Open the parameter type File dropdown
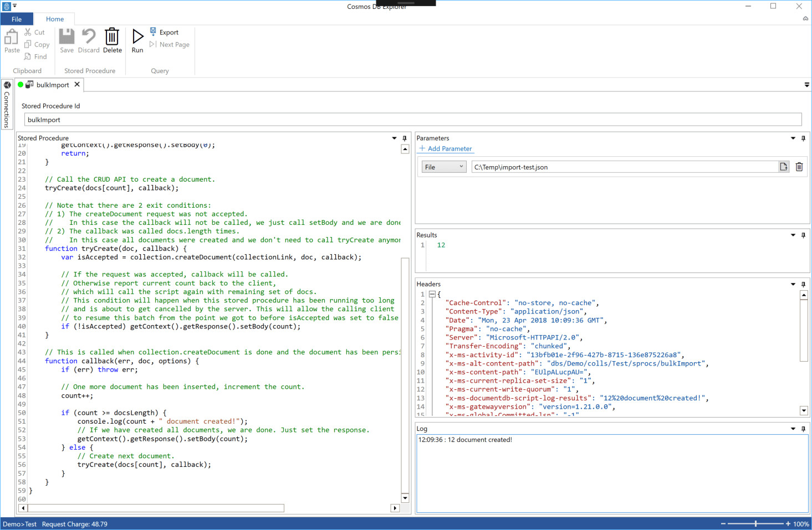The height and width of the screenshot is (530, 812). click(x=444, y=167)
